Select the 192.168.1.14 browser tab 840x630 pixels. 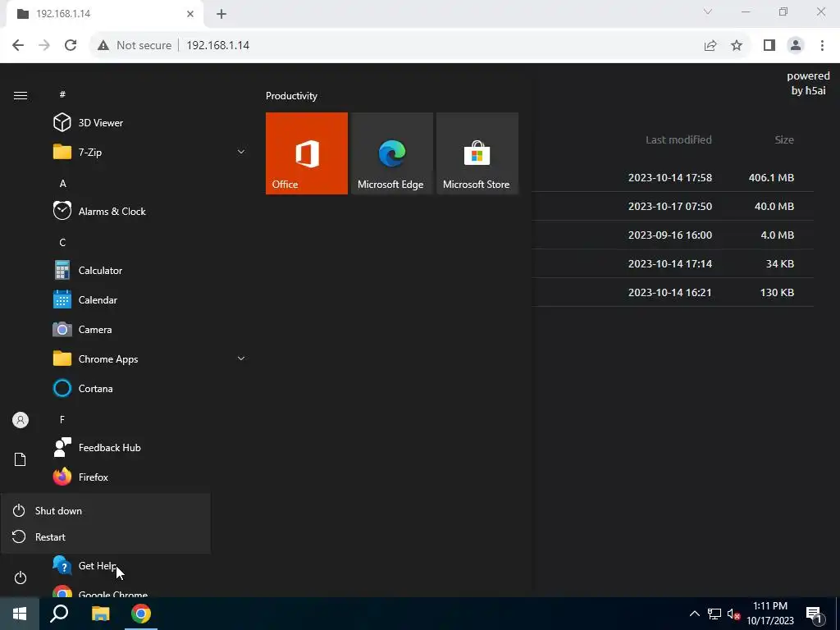[104, 14]
